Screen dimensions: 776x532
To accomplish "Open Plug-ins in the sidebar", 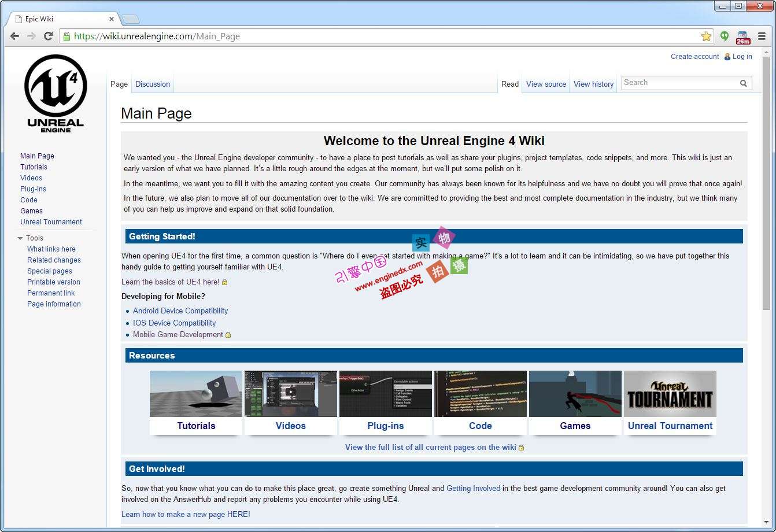I will click(33, 189).
